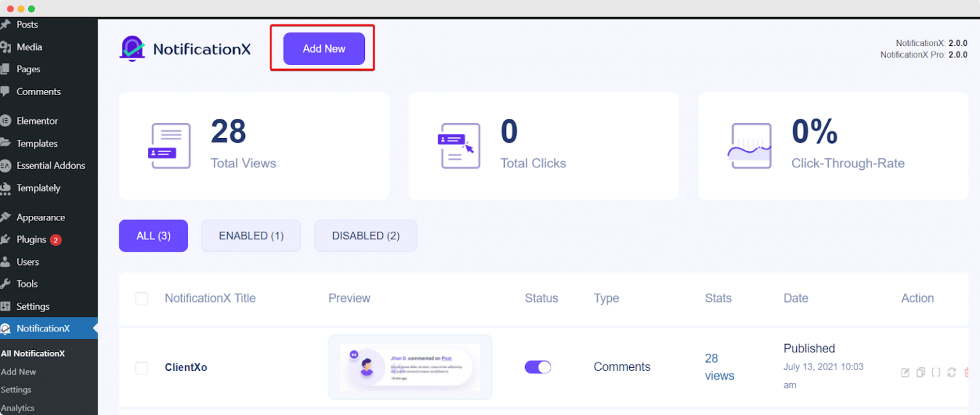The image size is (980, 415).
Task: Duplicate the ClientXo notification via copy icon
Action: pos(921,372)
